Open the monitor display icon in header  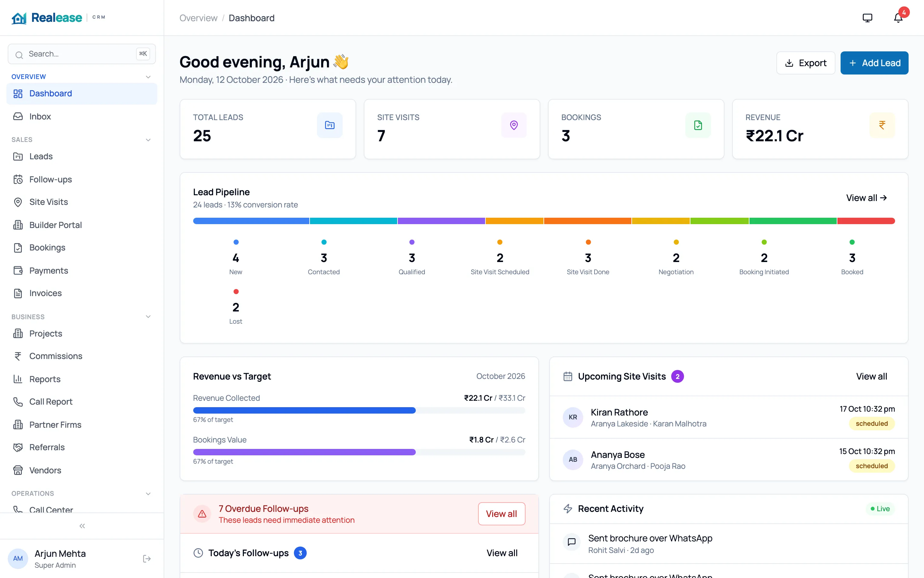[867, 18]
